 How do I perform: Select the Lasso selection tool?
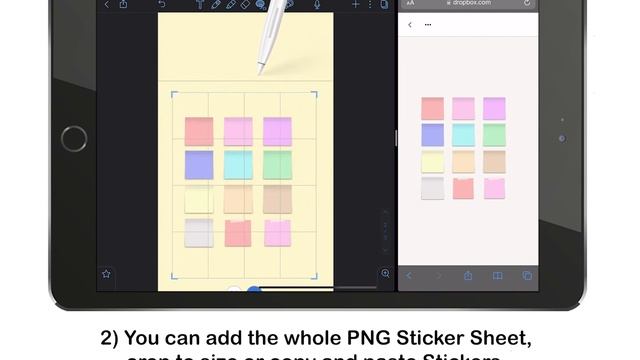pyautogui.click(x=260, y=4)
